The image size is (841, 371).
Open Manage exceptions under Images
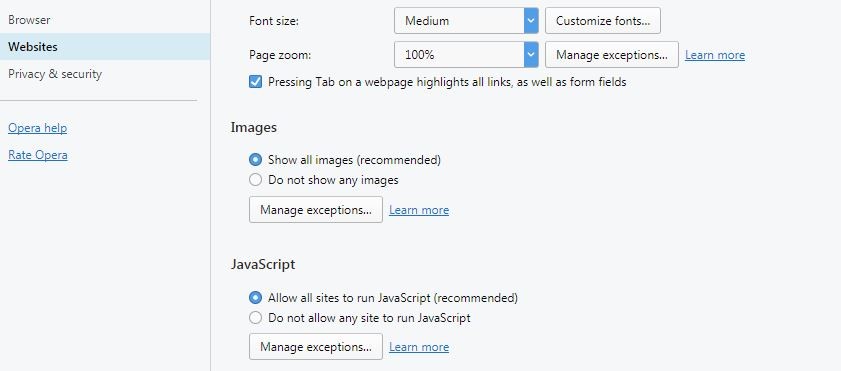coord(316,210)
